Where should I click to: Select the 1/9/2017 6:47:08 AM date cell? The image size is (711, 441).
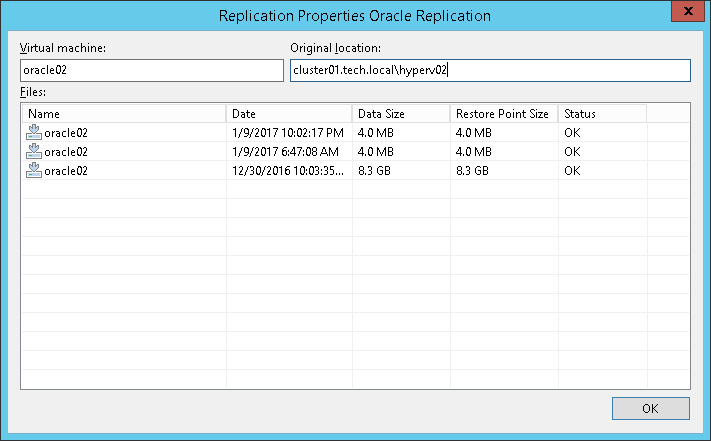coord(284,151)
